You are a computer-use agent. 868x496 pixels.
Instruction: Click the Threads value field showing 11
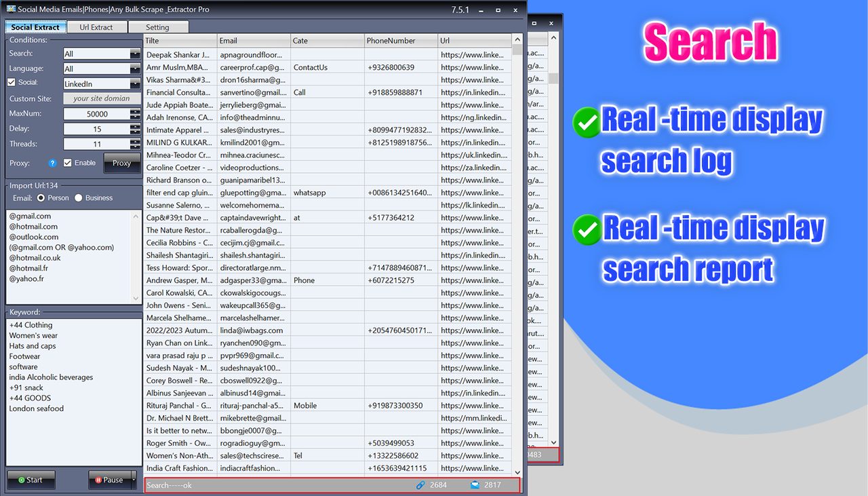point(96,144)
